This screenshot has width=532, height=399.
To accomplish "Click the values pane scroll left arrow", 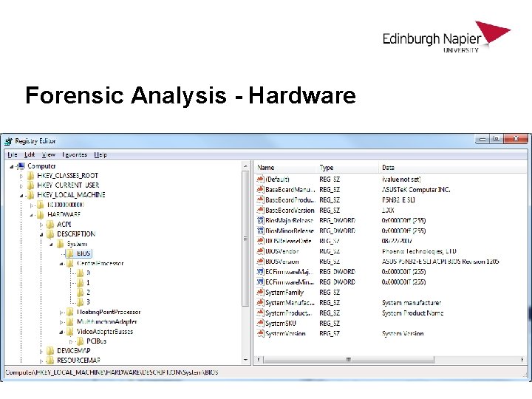I will pos(259,360).
